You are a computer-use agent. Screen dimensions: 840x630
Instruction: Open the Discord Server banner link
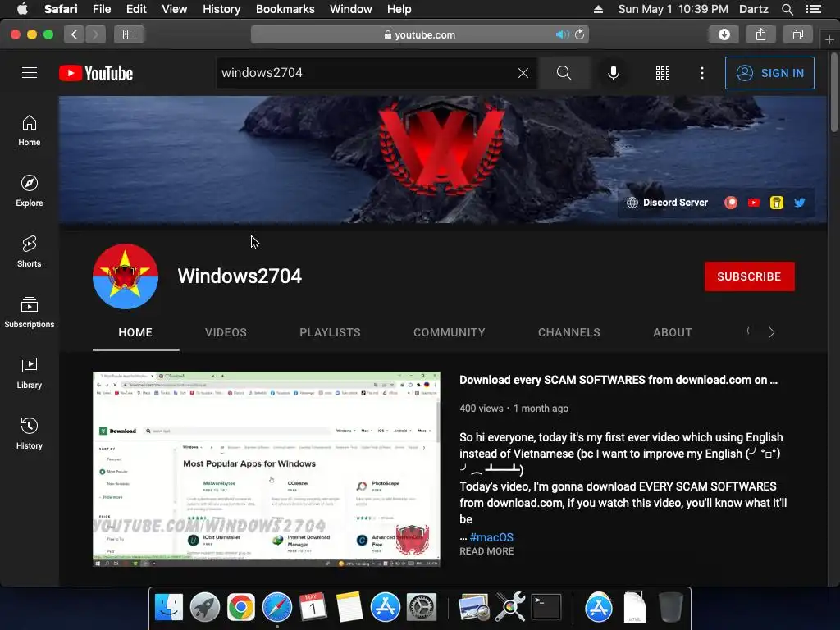pos(668,203)
